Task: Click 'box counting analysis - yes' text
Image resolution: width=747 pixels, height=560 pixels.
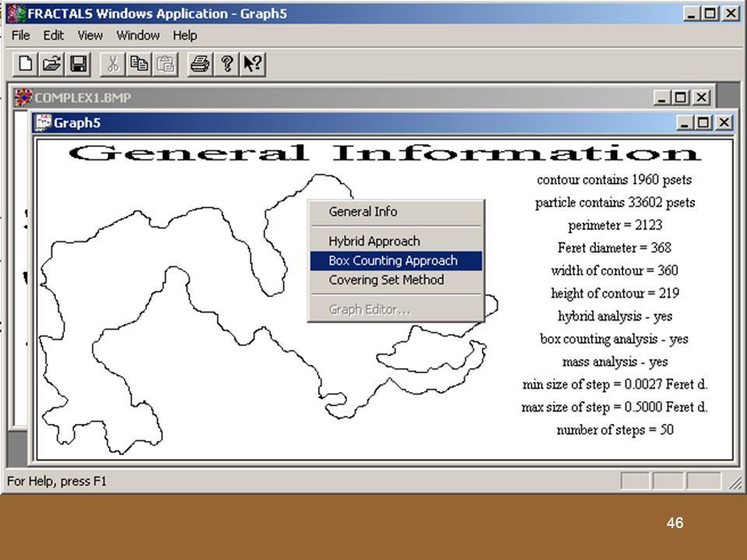Action: 614,339
